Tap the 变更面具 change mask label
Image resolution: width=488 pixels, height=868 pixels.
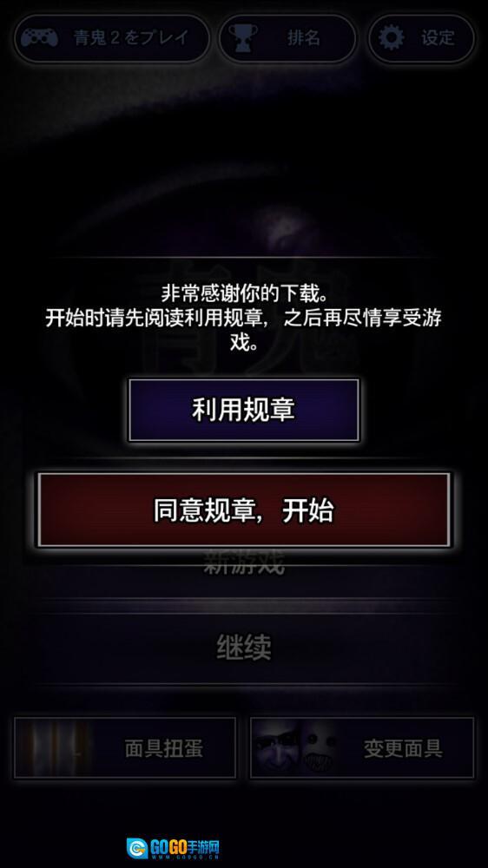pyautogui.click(x=403, y=749)
